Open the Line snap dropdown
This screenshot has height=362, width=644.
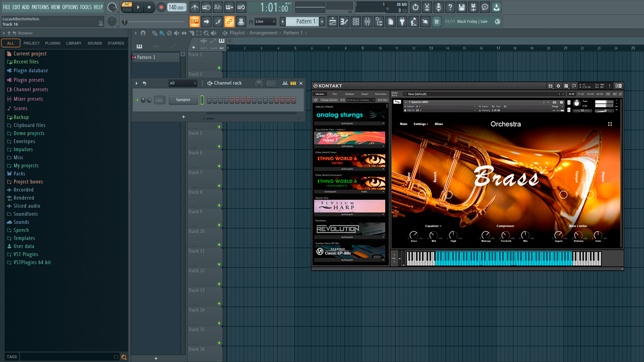point(265,22)
